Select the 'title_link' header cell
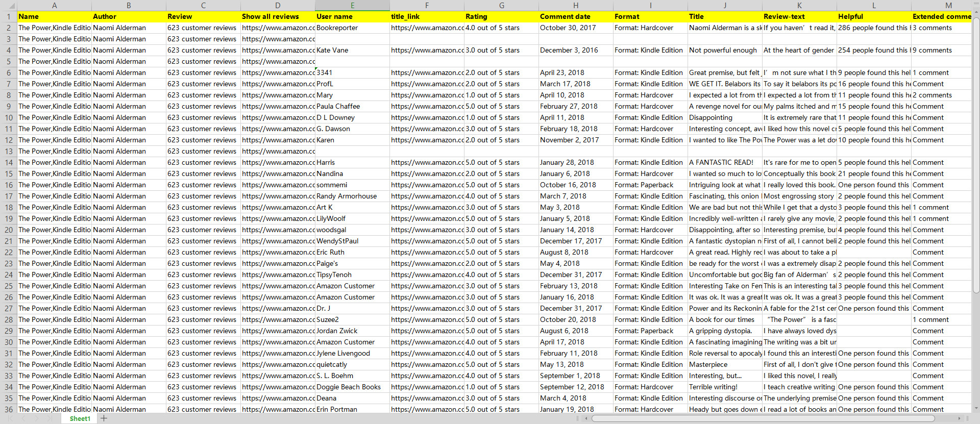 point(427,16)
